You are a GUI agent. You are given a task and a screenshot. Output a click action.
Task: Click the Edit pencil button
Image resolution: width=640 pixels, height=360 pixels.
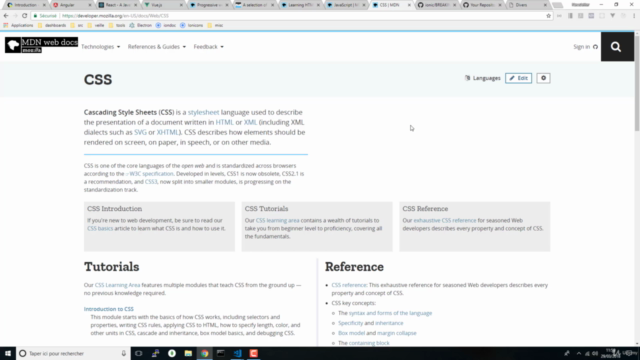coord(518,78)
